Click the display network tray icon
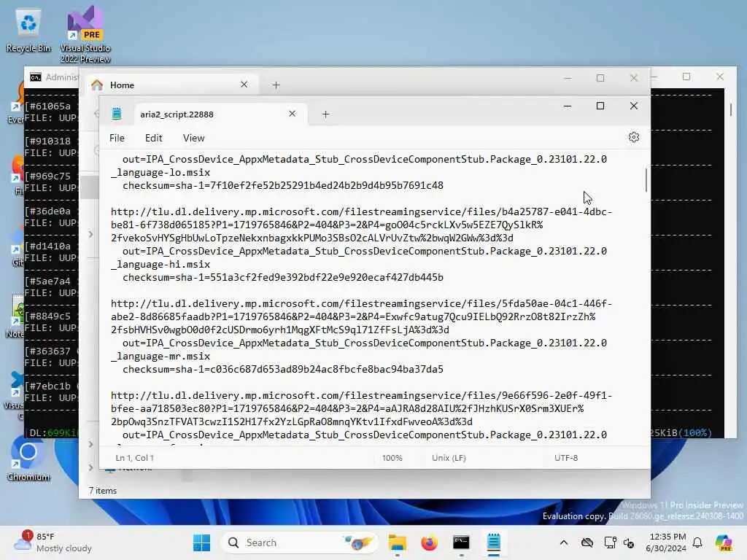 (610, 542)
